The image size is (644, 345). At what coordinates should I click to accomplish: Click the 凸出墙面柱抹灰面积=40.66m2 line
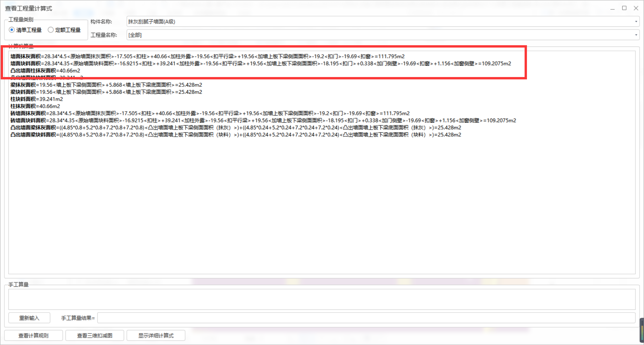45,71
